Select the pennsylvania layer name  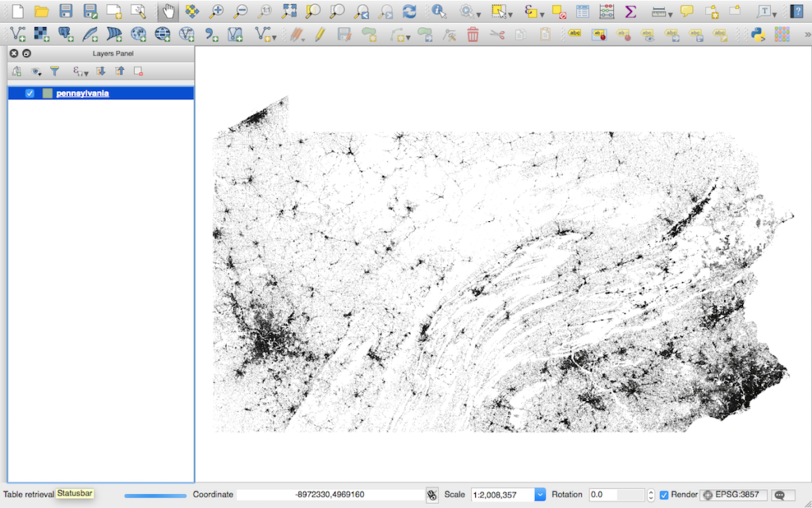click(83, 93)
